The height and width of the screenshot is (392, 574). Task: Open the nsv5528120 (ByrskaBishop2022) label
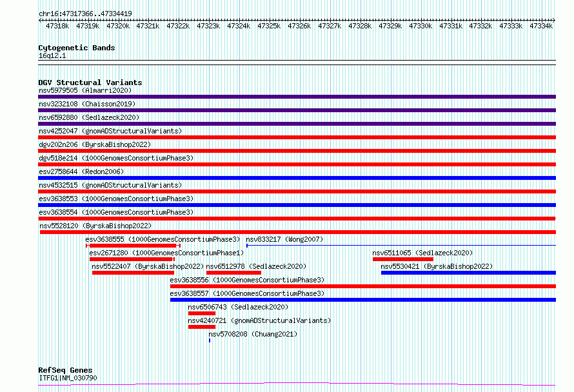click(95, 226)
